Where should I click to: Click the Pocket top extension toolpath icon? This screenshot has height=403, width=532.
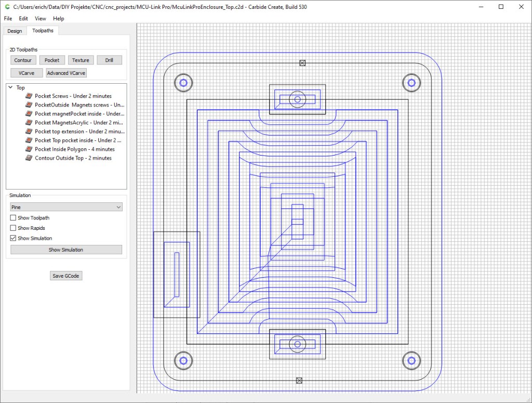30,132
